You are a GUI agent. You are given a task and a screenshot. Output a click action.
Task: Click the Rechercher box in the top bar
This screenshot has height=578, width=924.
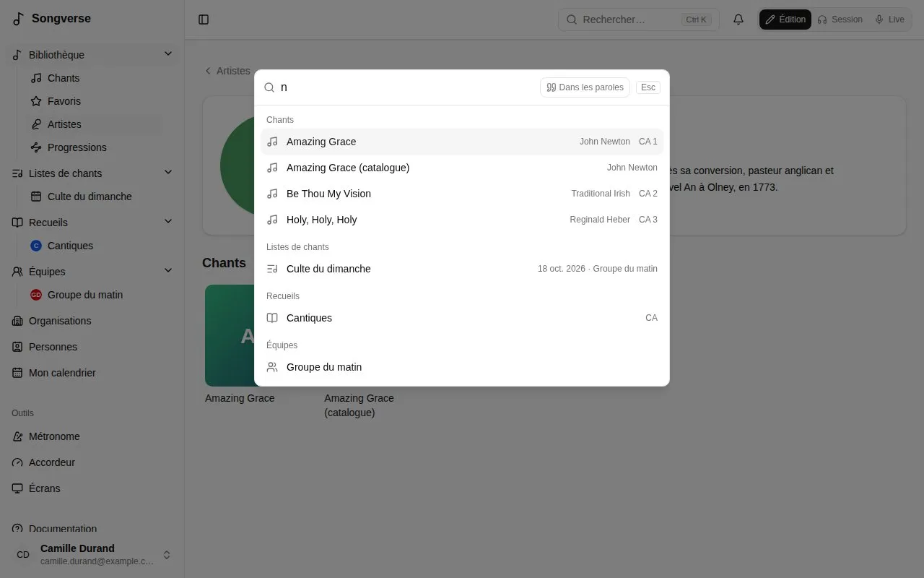(x=639, y=20)
